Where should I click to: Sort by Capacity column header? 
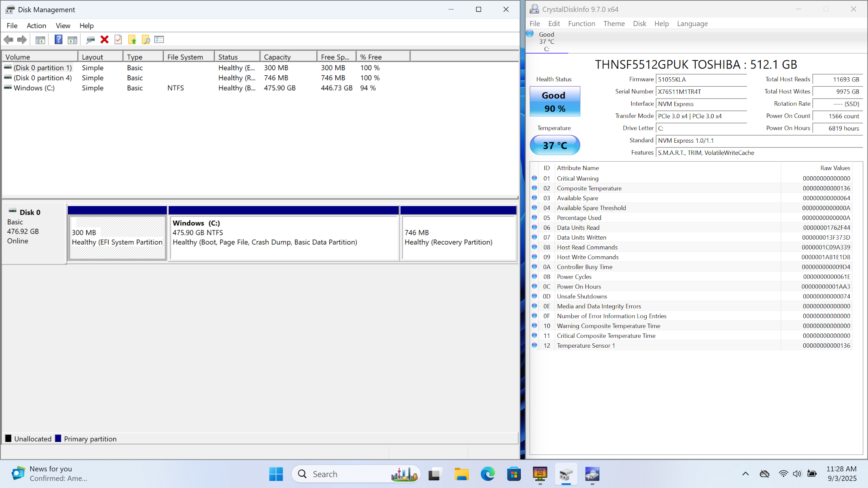(x=288, y=57)
